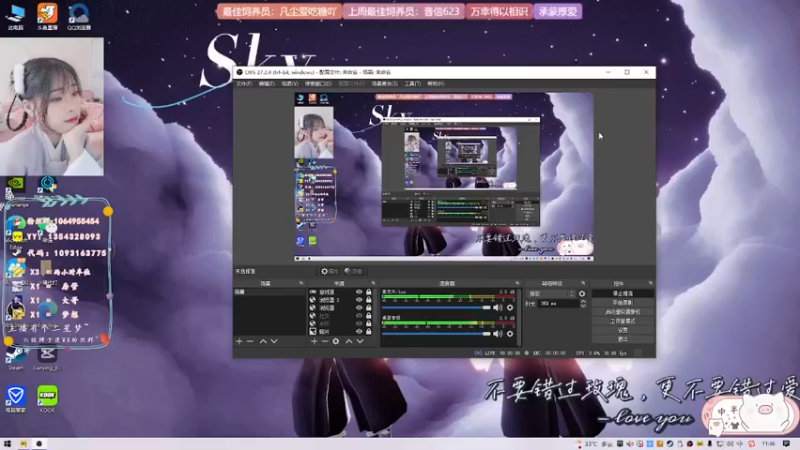Open the 编辑(E) menu
800x450 pixels.
coord(267,84)
